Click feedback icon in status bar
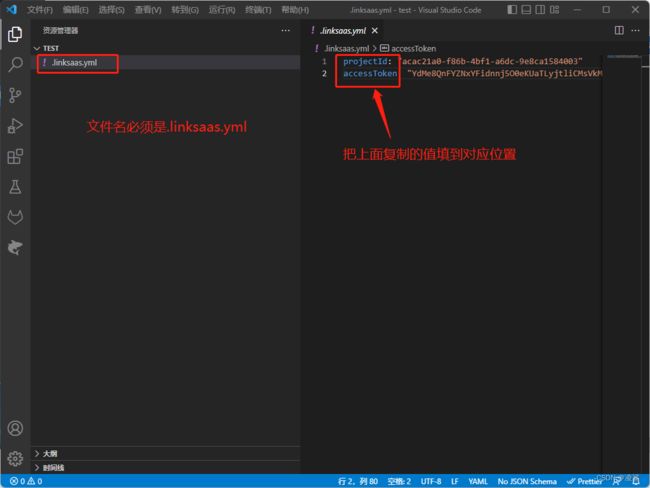This screenshot has width=650, height=488. tap(617, 481)
